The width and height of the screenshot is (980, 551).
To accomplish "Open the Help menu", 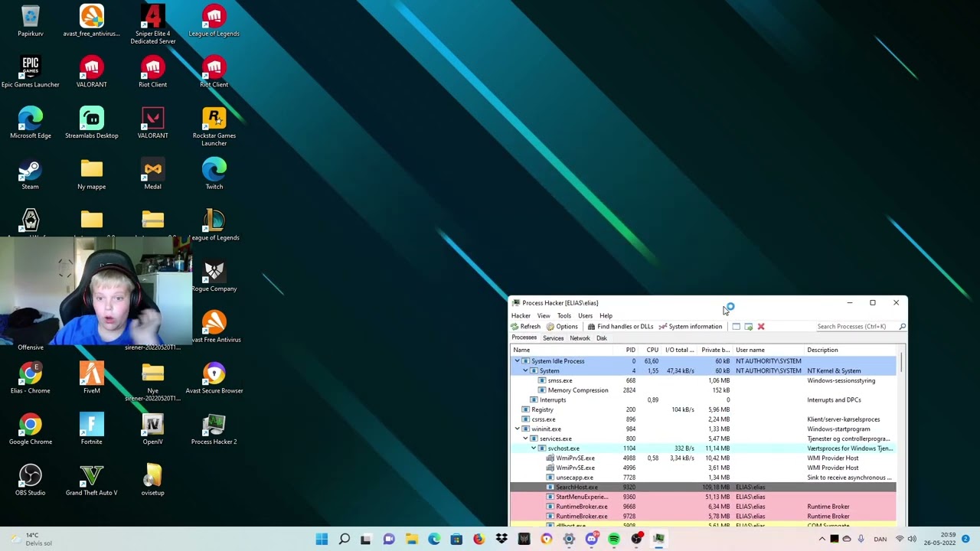I will click(606, 315).
